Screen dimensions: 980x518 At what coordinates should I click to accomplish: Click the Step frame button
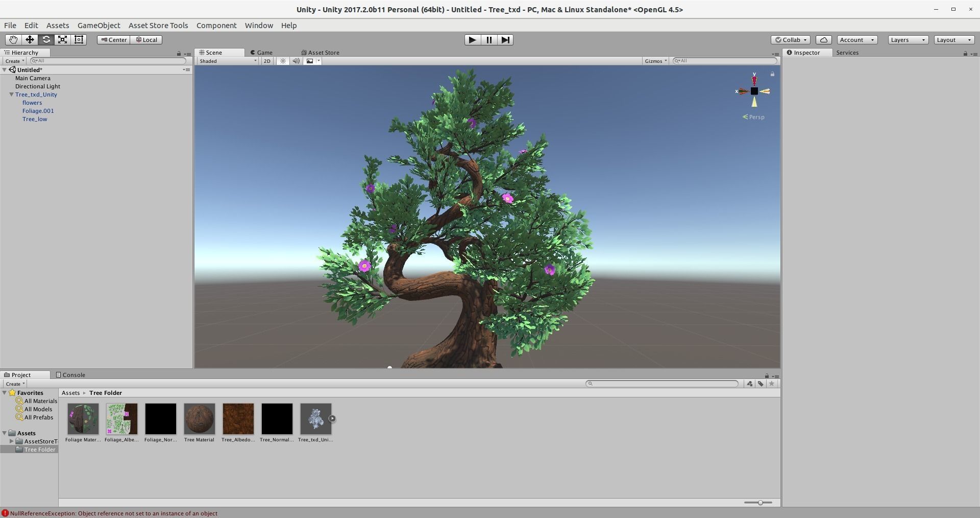505,40
